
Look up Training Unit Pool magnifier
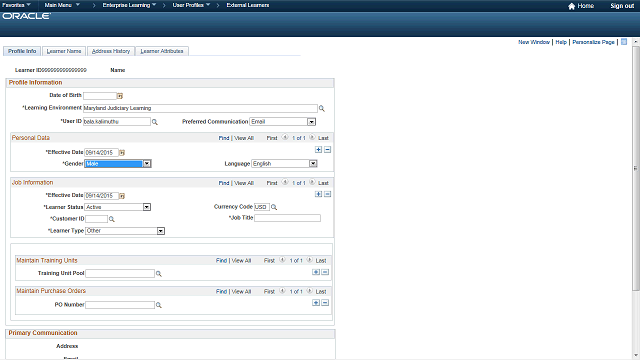[159, 274]
